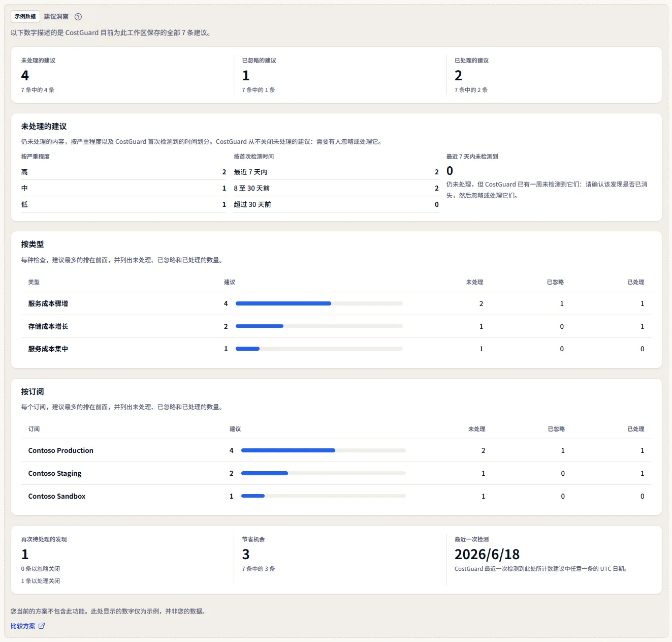Click the 8 至 30 天前 row label
Viewport: 672px width, 642px height.
click(251, 188)
